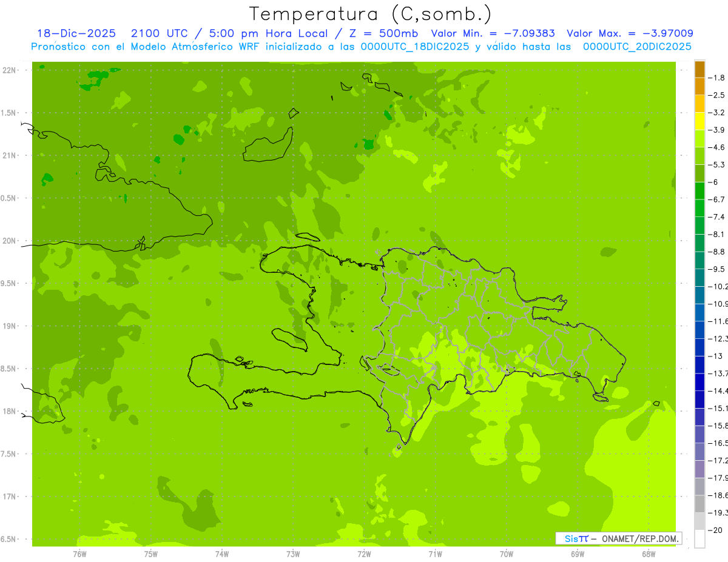Click the "-2.5" legend value

pyautogui.click(x=716, y=95)
